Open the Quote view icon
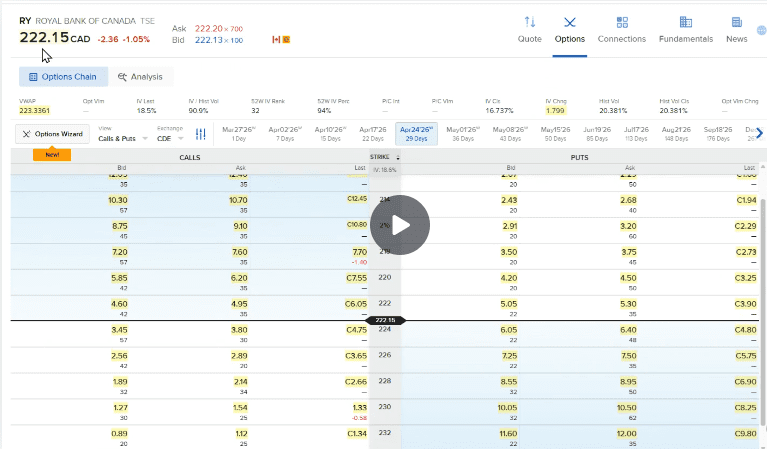 pyautogui.click(x=529, y=22)
